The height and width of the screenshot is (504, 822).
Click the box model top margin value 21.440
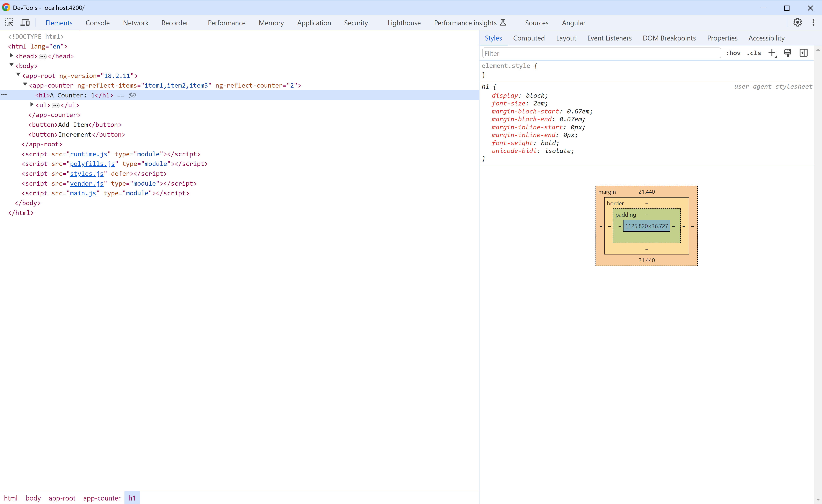[x=646, y=192]
